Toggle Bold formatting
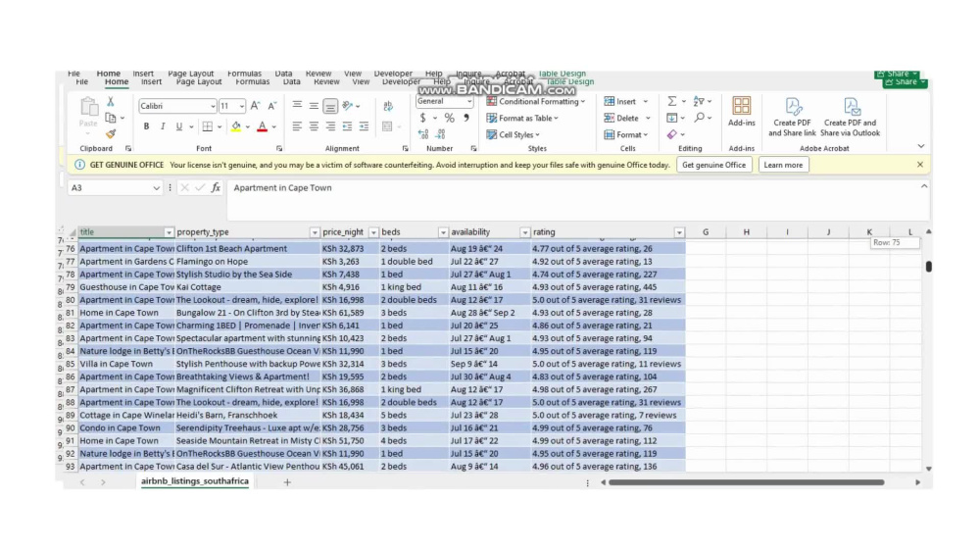This screenshot has width=980, height=552. coord(146,126)
